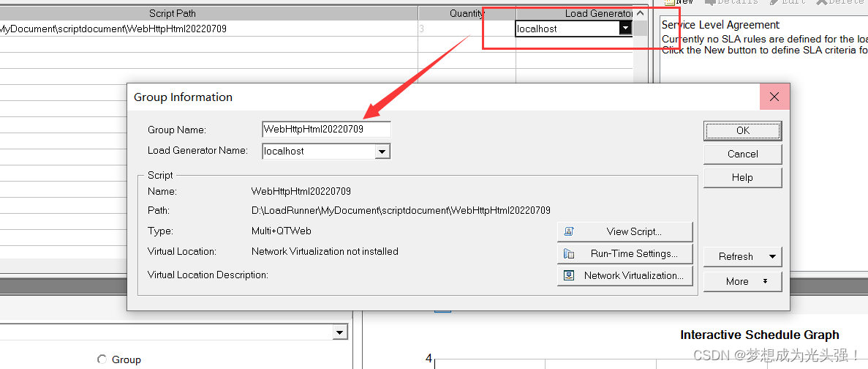868x369 pixels.
Task: Click the Interactive Schedule Graph title
Action: pyautogui.click(x=760, y=335)
